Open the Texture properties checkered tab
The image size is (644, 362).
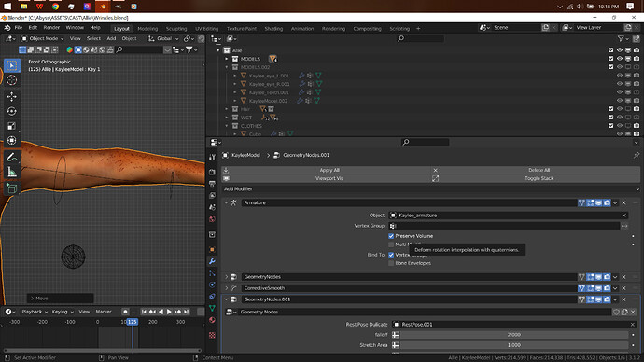coord(212,335)
